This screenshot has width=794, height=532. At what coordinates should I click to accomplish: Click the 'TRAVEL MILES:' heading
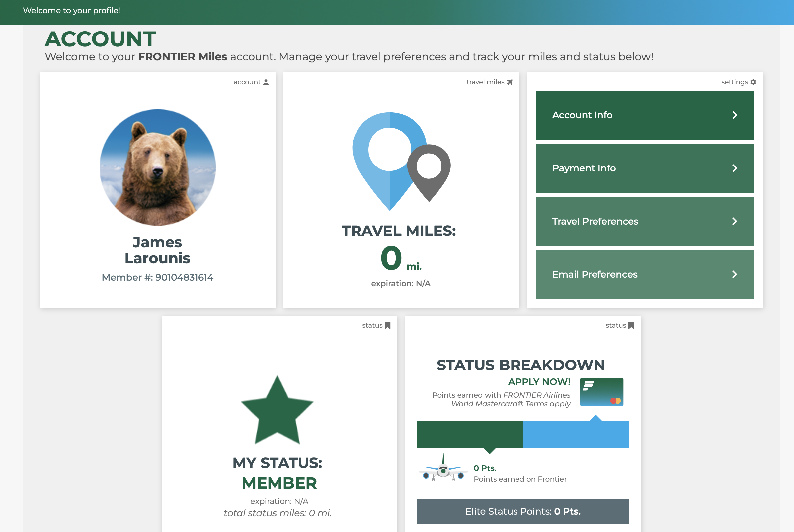399,231
